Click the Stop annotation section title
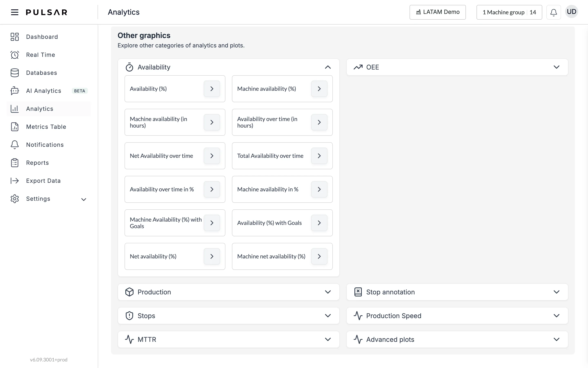Screen dimensions: 588x368 click(390, 292)
